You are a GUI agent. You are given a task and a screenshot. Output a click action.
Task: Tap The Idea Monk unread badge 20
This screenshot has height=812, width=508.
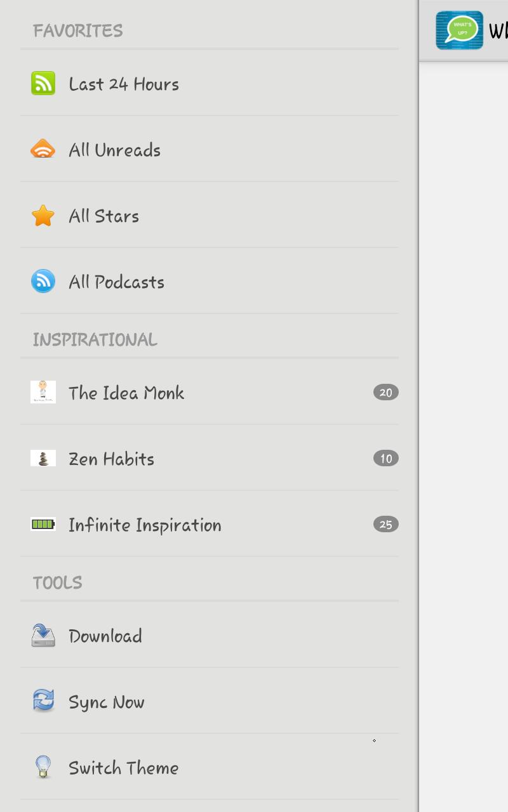tap(386, 392)
